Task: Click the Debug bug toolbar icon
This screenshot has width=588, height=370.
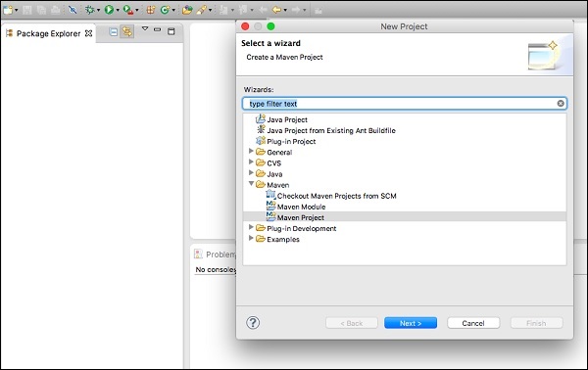Action: [89, 10]
